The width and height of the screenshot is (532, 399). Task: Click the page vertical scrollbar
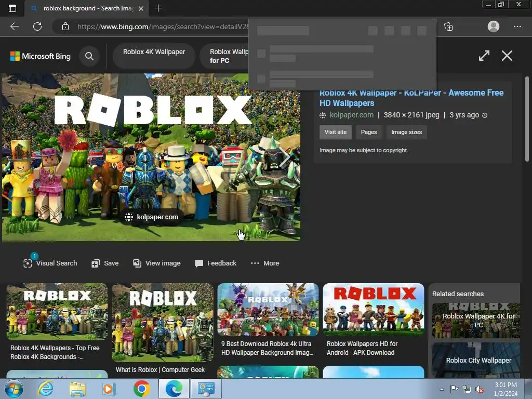(527, 118)
